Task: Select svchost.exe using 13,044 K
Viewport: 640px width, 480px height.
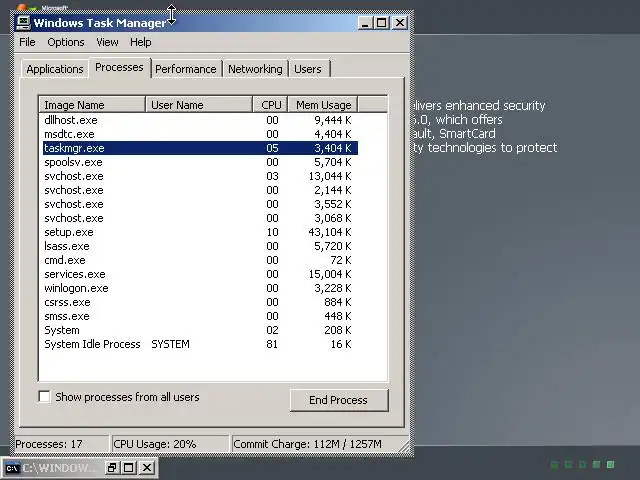Action: pos(200,176)
